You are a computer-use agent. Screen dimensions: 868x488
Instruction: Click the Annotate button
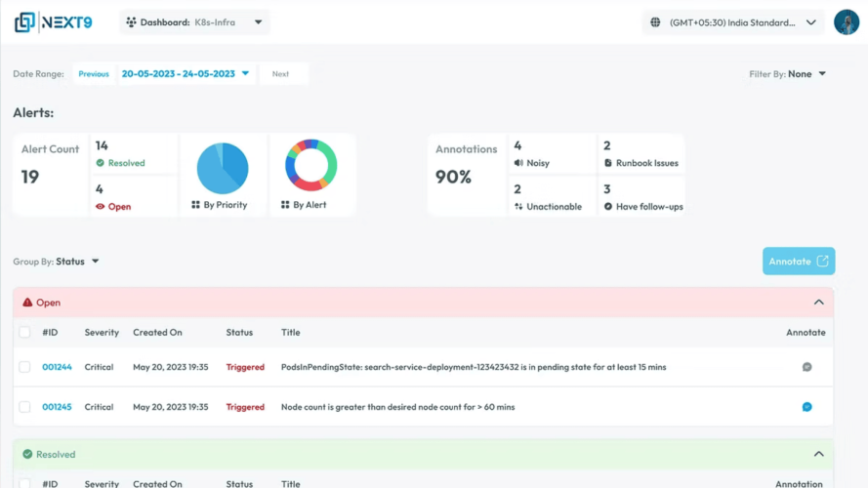coord(799,262)
